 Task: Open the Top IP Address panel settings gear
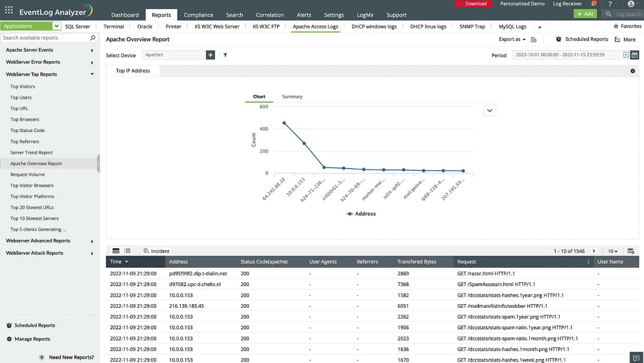pos(632,70)
